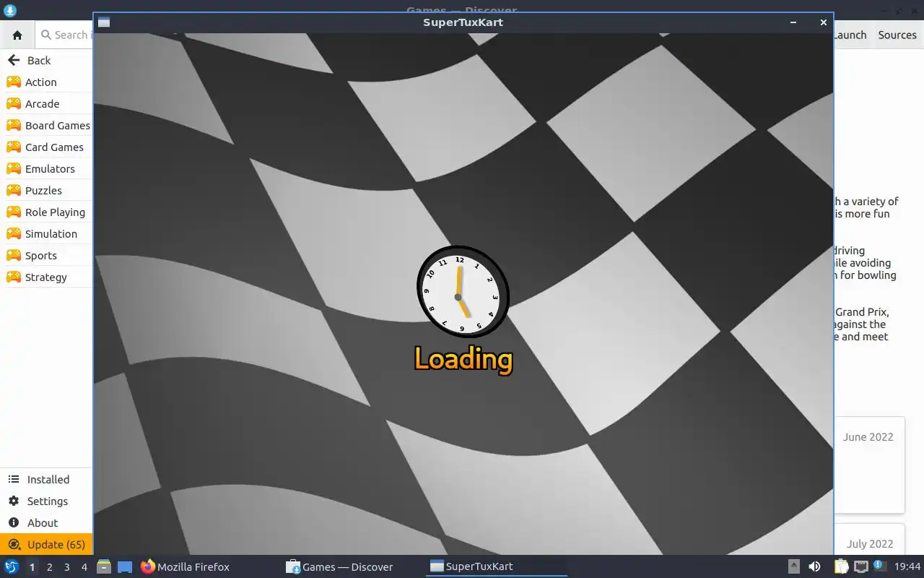Open Discover Settings page

click(46, 501)
